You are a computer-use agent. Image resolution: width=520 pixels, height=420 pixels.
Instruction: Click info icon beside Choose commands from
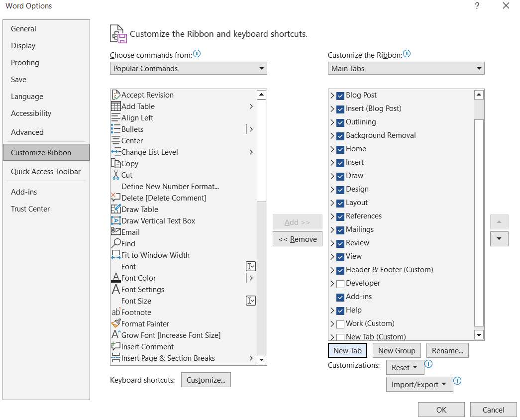tap(197, 54)
